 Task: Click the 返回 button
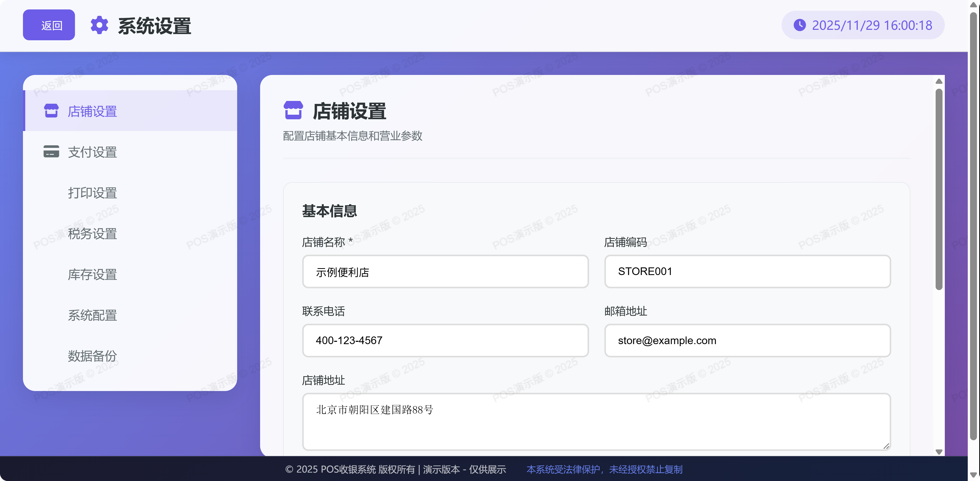(x=49, y=25)
